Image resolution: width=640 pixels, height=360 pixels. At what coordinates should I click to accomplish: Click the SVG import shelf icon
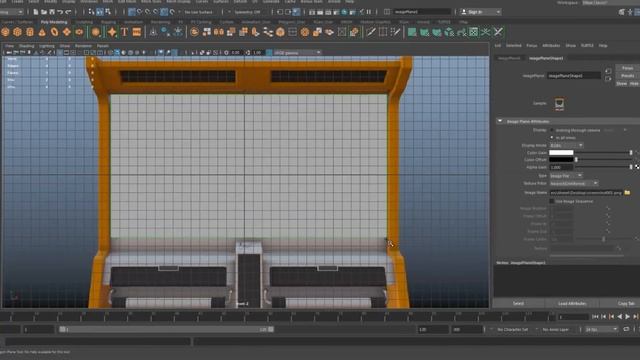[x=137, y=32]
